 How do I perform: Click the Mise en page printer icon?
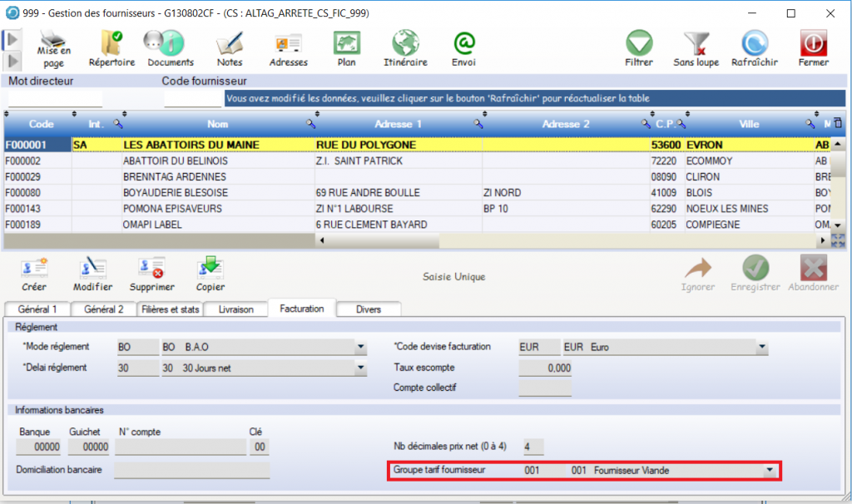(x=53, y=42)
